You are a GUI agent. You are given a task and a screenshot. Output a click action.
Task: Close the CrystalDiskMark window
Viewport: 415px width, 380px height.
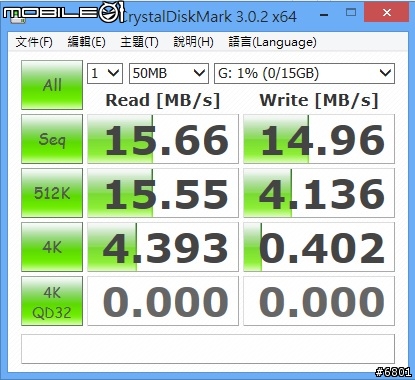click(387, 13)
